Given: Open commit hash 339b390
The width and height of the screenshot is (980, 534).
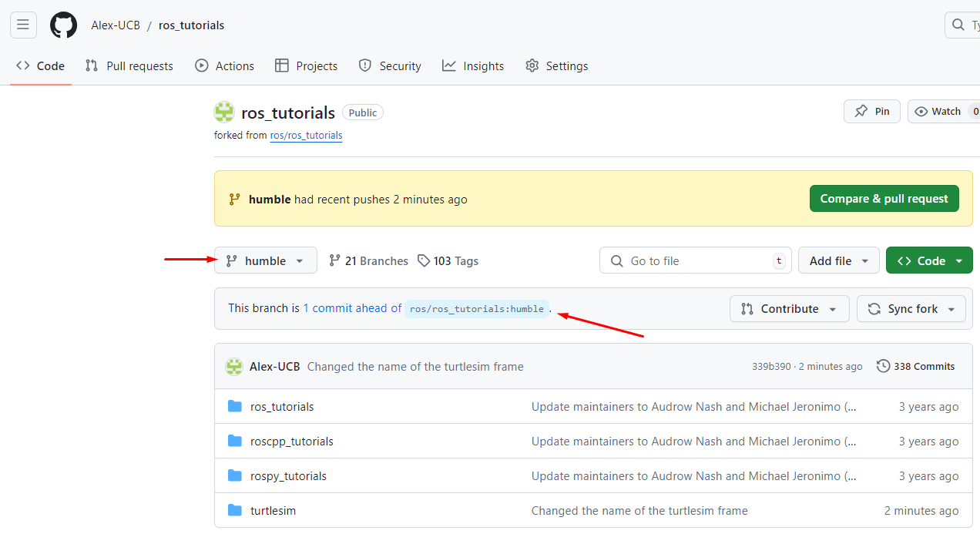Looking at the screenshot, I should [x=771, y=367].
